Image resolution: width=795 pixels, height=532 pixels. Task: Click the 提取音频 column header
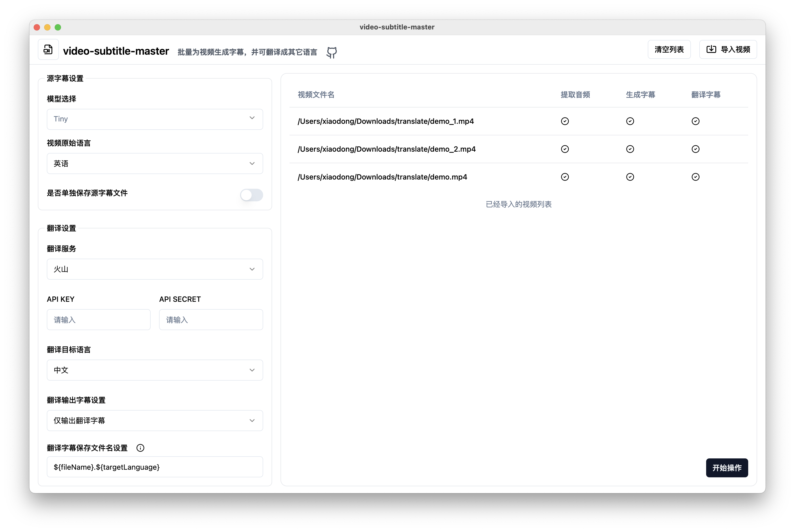(575, 95)
